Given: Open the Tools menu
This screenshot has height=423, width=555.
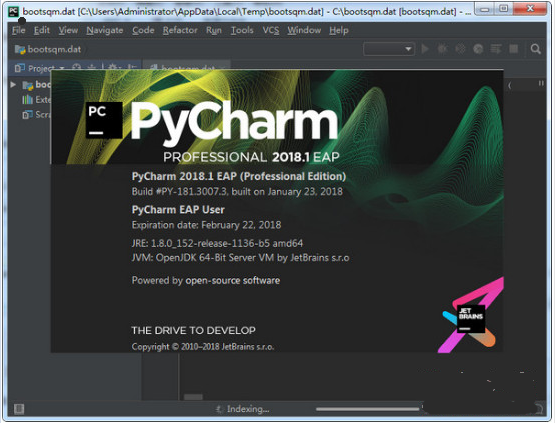Looking at the screenshot, I should click(242, 30).
